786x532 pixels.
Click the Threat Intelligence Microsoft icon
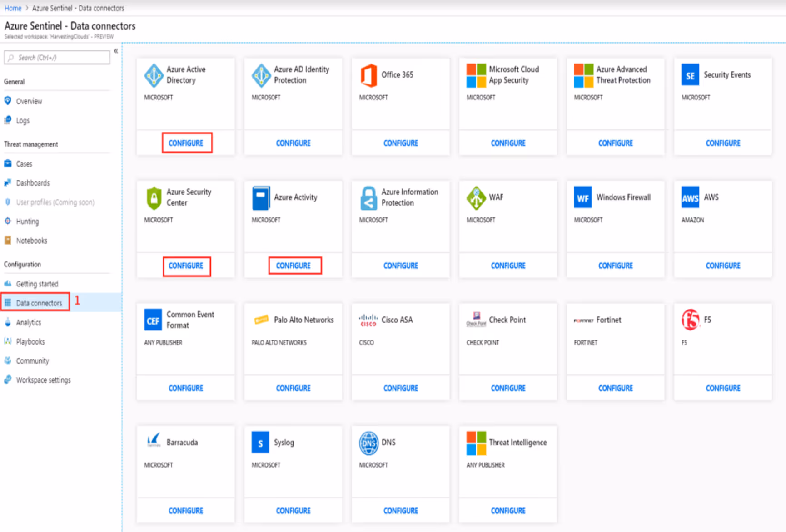pos(476,443)
